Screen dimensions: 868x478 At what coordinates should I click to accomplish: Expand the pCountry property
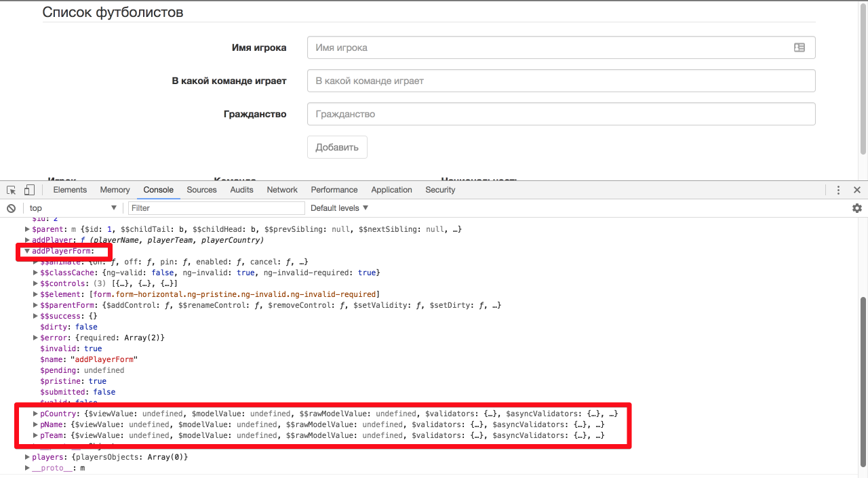click(x=35, y=414)
